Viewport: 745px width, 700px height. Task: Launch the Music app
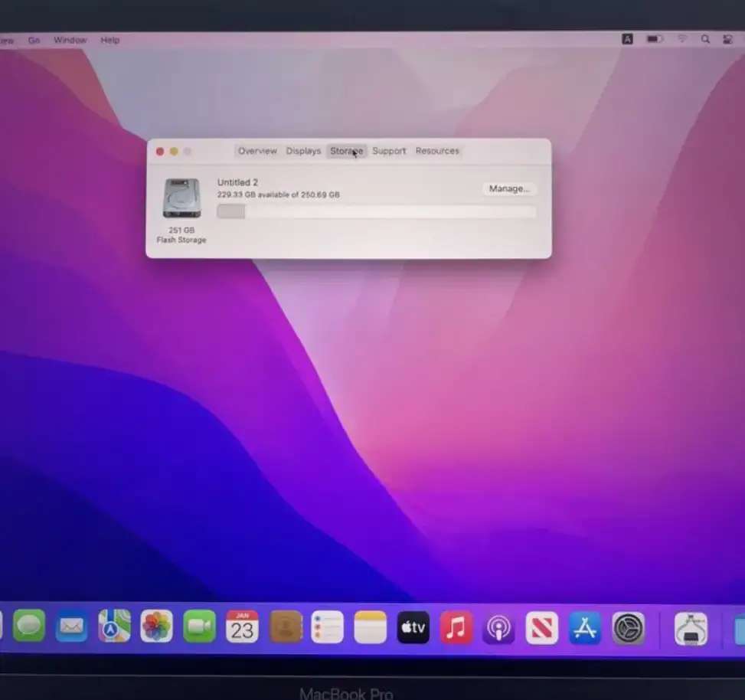click(456, 628)
